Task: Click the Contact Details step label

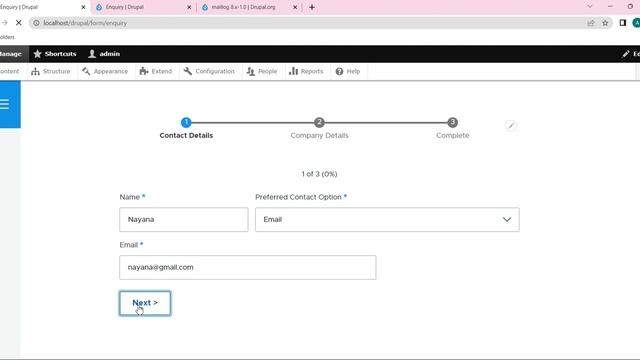Action: pos(186,136)
